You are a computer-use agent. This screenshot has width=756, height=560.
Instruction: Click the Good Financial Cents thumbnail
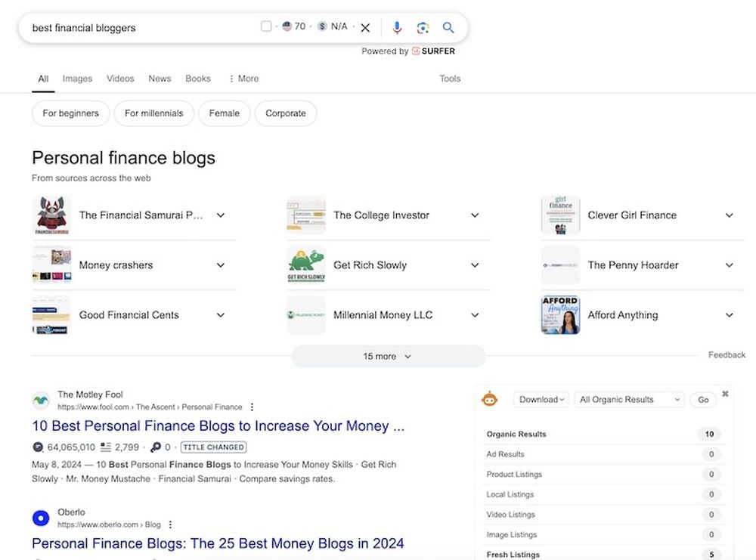pos(51,315)
